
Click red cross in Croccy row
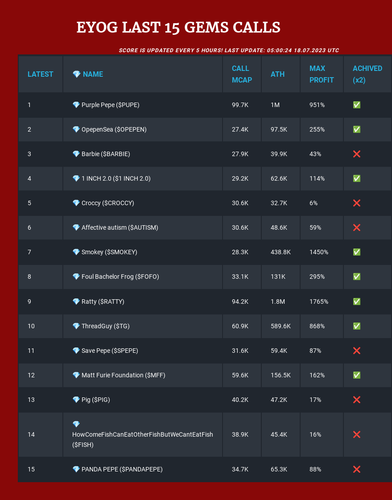357,203
